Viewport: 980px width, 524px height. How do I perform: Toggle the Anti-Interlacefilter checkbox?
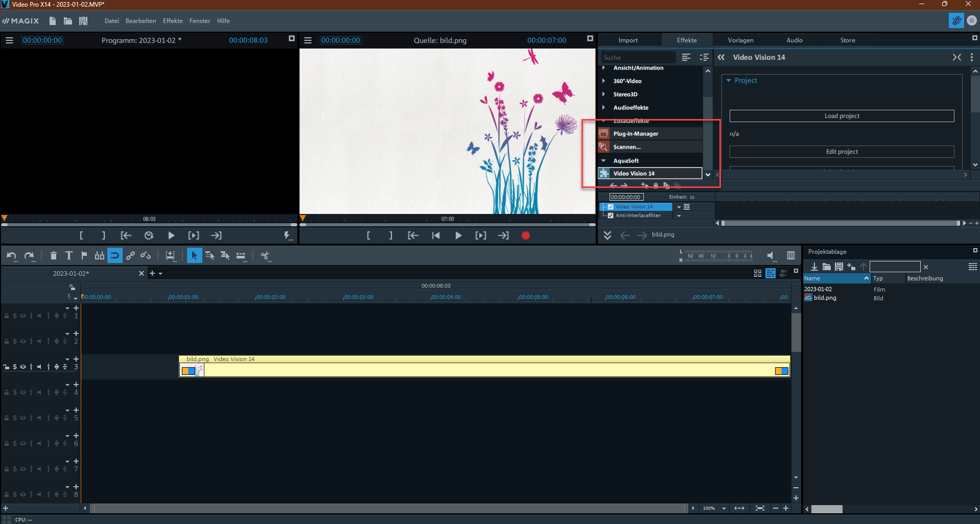[x=611, y=216]
